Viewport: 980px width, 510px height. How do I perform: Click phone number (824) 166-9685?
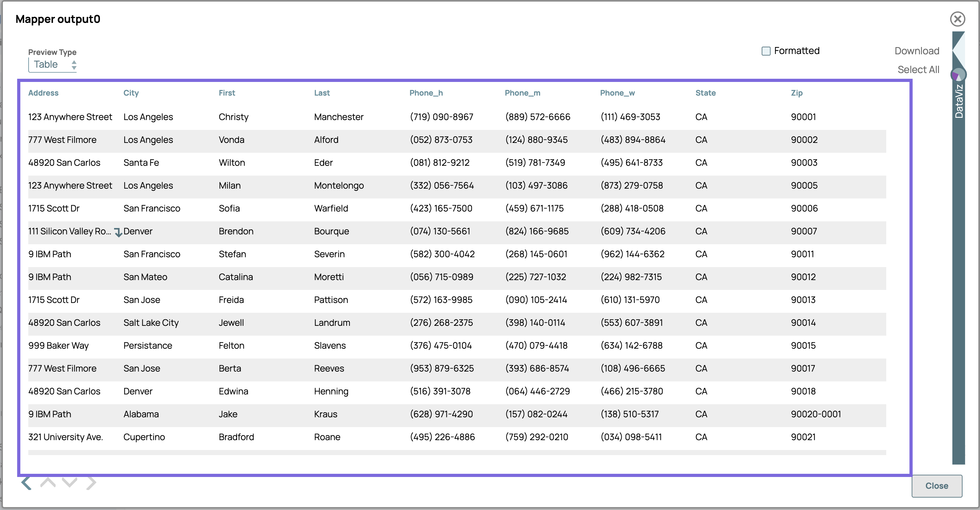coord(537,231)
